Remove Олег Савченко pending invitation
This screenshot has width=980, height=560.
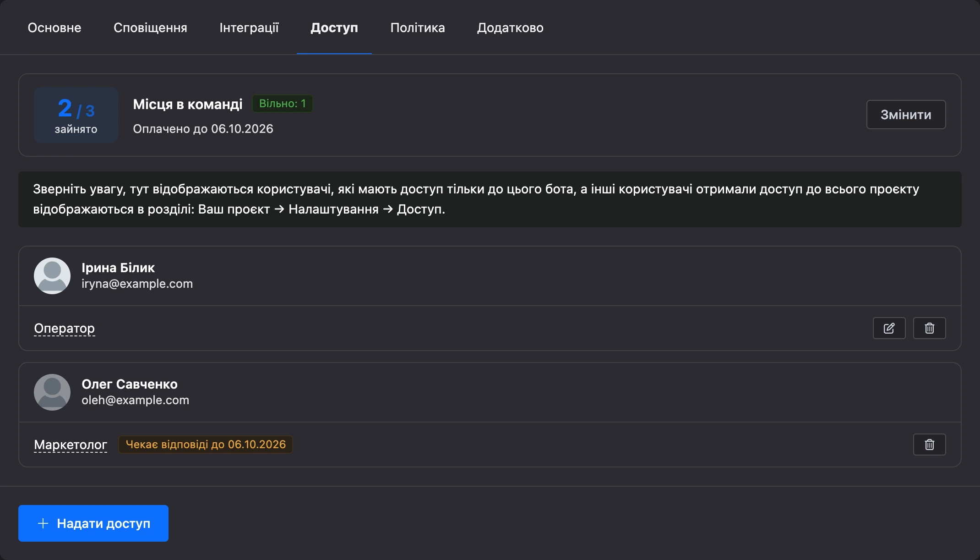(929, 445)
